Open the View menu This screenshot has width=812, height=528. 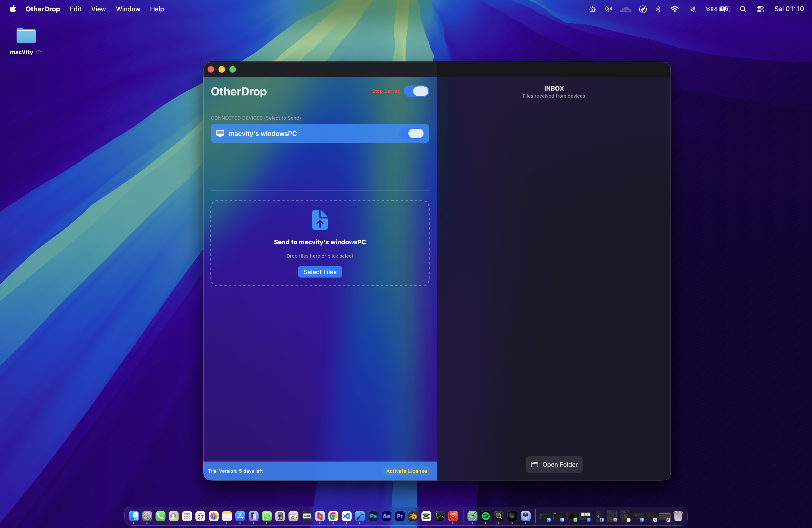98,9
